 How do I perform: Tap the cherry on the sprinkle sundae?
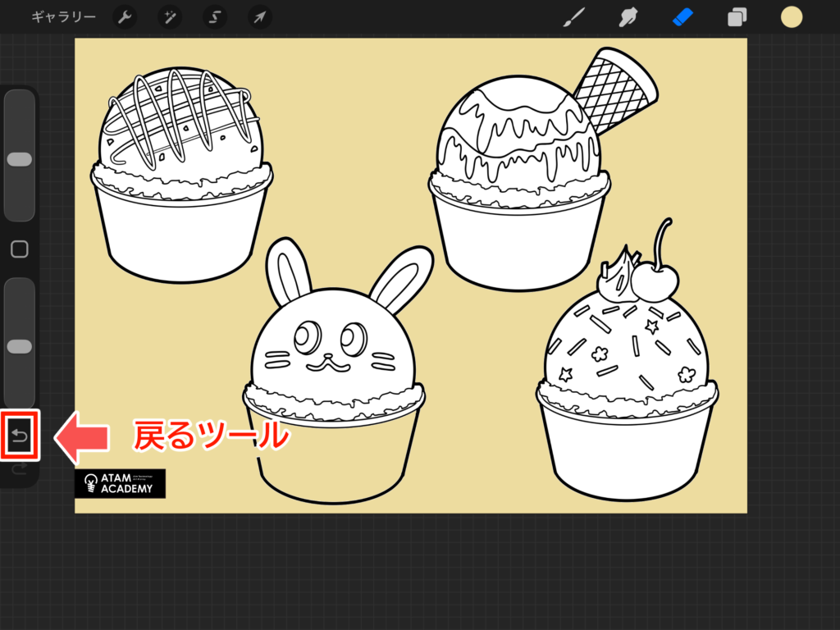[656, 284]
